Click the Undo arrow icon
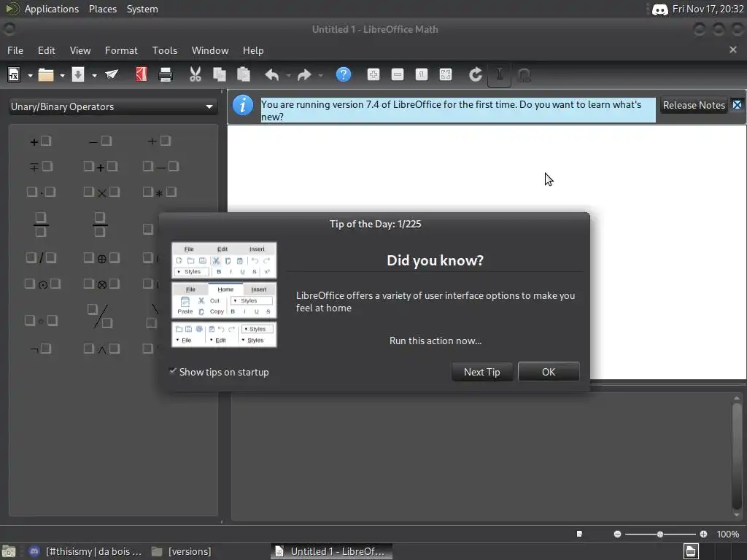747x560 pixels. (x=272, y=75)
